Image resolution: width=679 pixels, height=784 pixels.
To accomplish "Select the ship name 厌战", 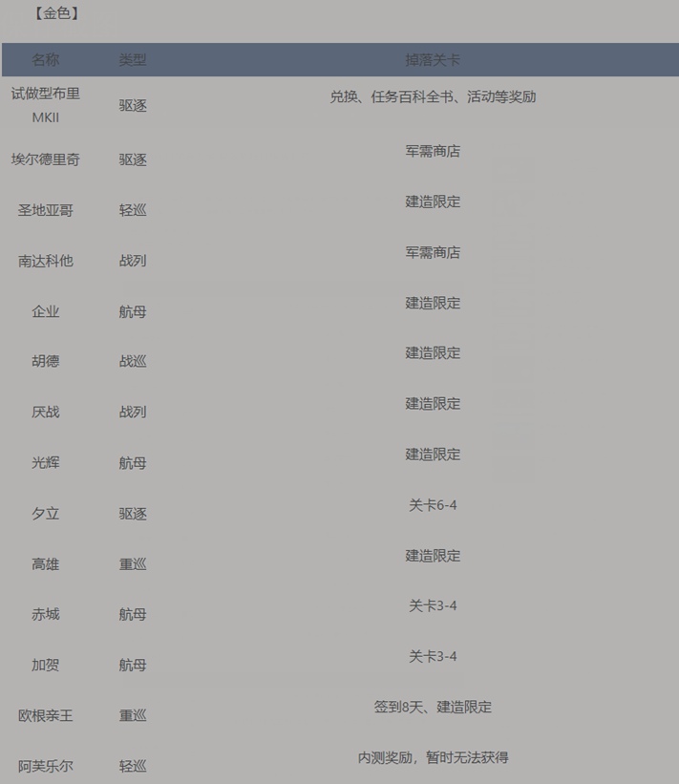I will [46, 412].
